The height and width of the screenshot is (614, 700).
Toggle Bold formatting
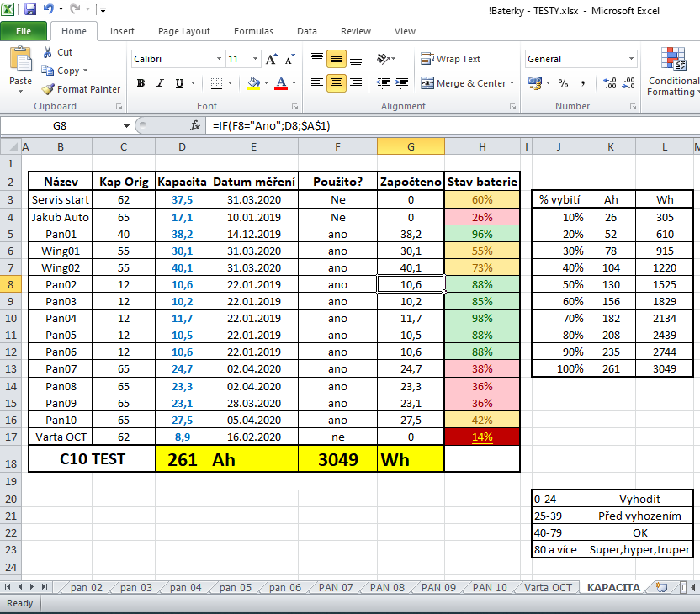point(141,83)
